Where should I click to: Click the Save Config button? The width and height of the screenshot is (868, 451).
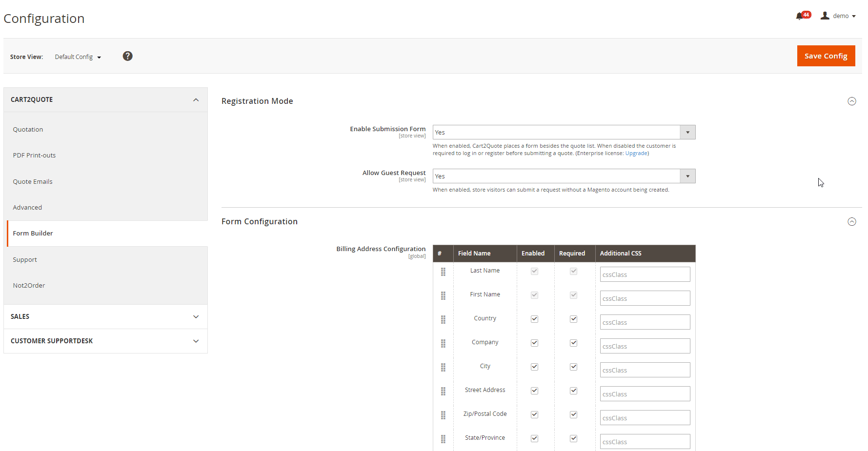point(826,56)
